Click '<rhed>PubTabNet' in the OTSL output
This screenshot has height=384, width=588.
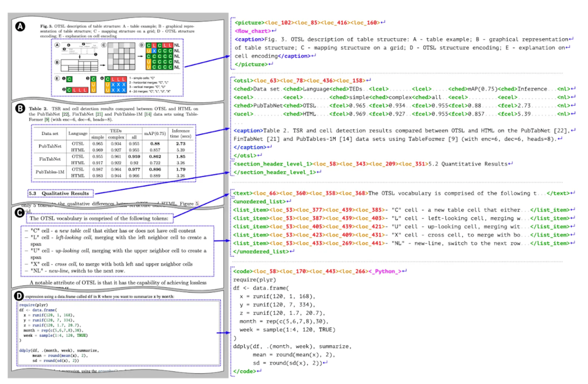coord(258,106)
